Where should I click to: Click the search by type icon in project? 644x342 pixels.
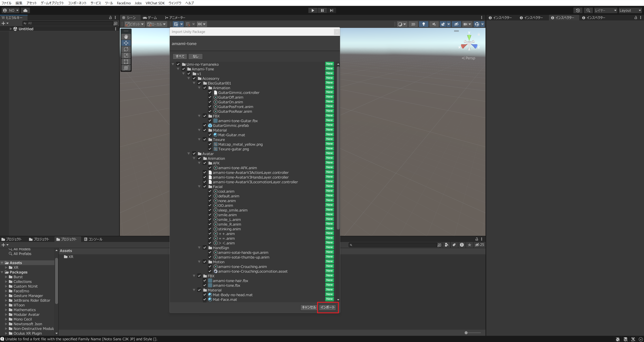(447, 245)
